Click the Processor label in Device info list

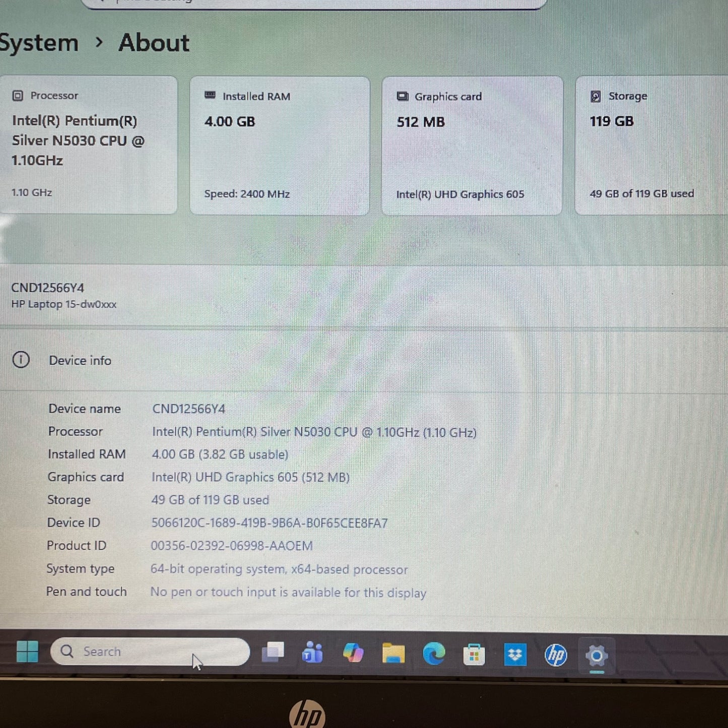point(76,431)
